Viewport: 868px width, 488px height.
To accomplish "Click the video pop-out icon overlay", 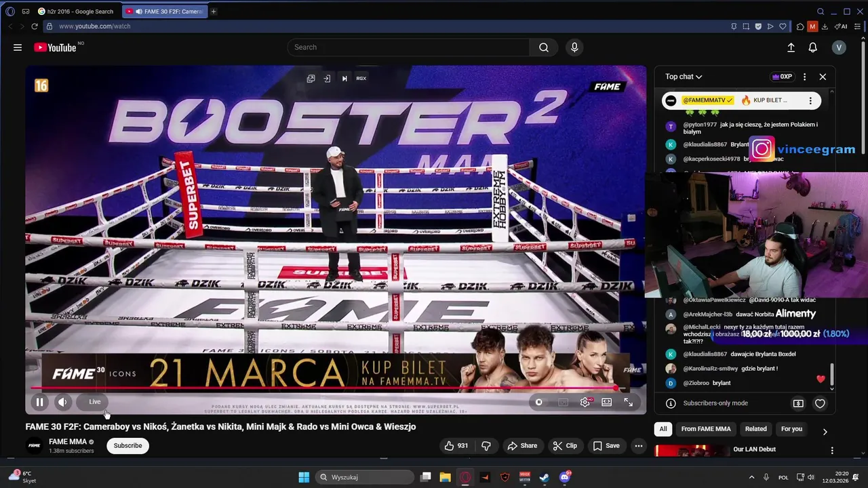I will (x=311, y=79).
